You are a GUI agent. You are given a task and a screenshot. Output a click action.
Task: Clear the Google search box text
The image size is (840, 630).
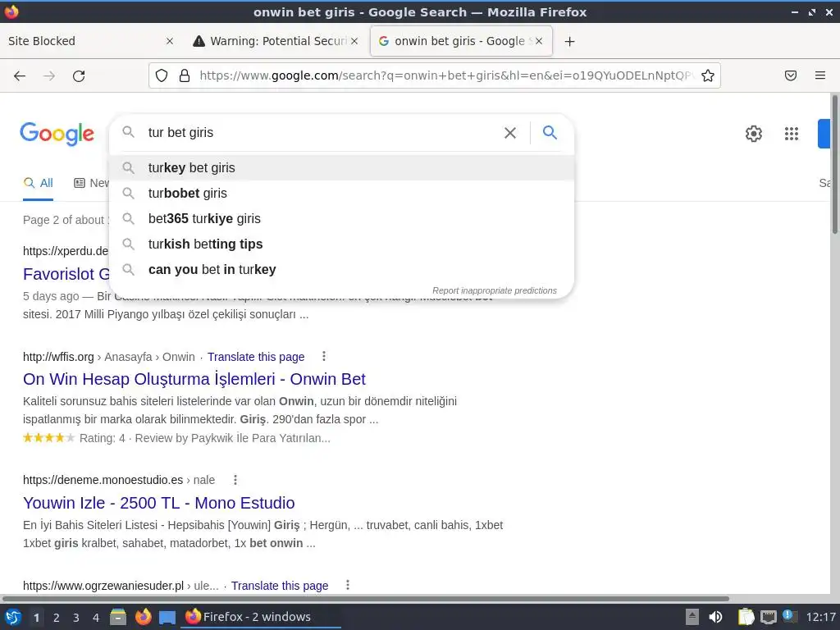point(510,133)
